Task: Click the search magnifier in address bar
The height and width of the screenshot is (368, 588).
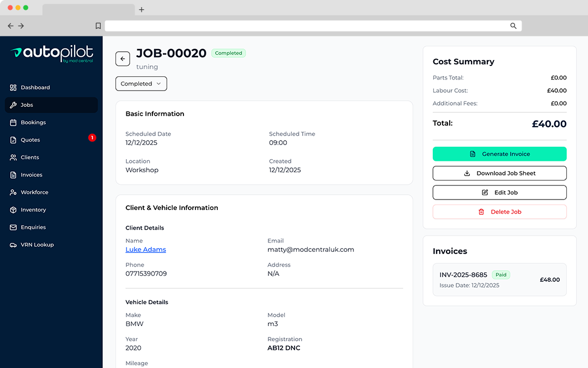Action: [513, 26]
